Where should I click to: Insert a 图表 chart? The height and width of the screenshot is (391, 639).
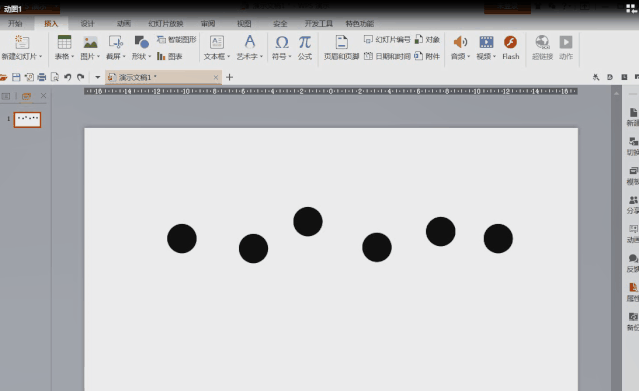coord(170,56)
